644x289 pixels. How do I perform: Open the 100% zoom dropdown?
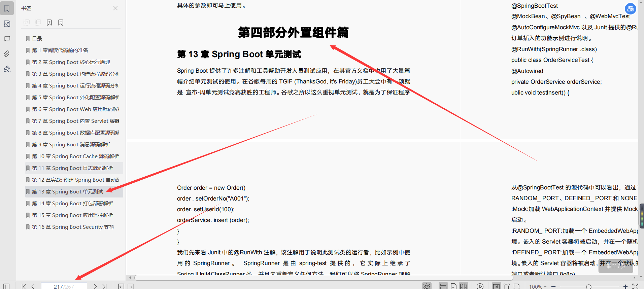[x=538, y=287]
